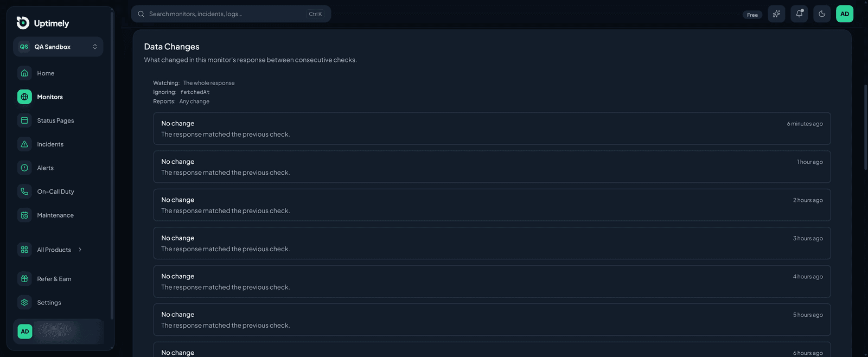Click the Data Changes heading
The image size is (868, 357).
(171, 47)
